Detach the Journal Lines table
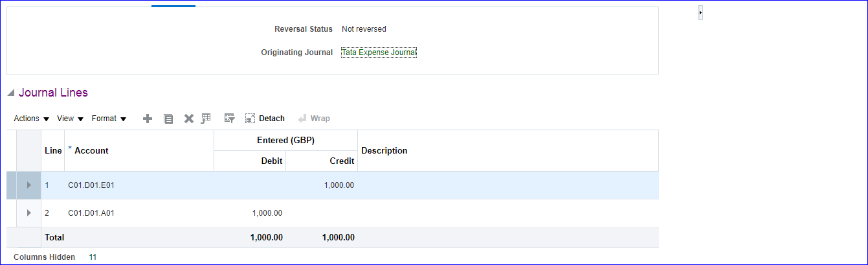Viewport: 868px width, 265px height. point(265,119)
